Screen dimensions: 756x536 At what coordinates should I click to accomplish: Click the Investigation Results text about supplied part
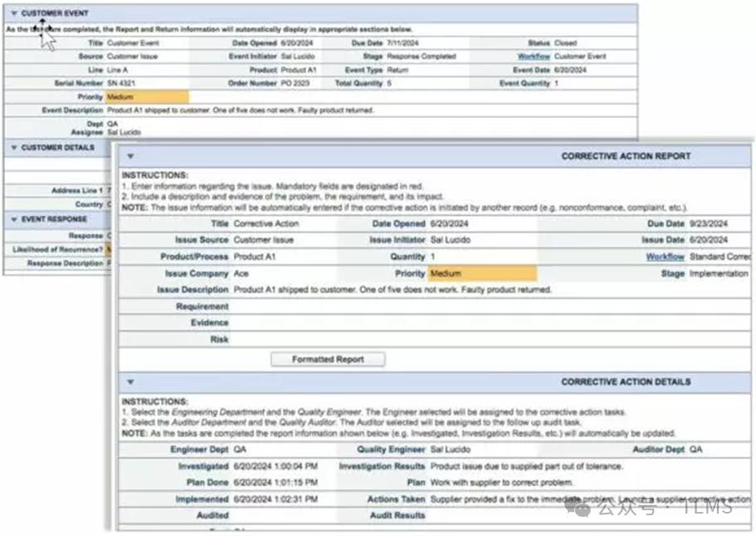(526, 466)
